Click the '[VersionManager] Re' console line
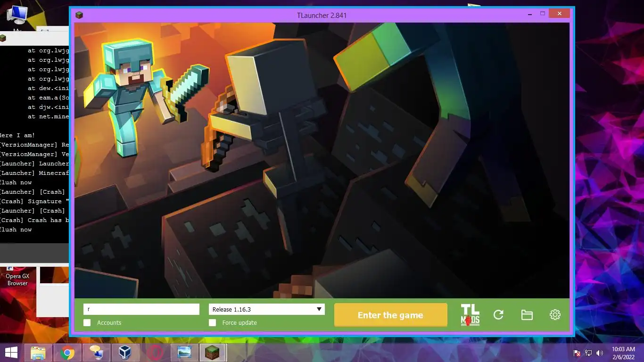The width and height of the screenshot is (644, 362). 34,145
